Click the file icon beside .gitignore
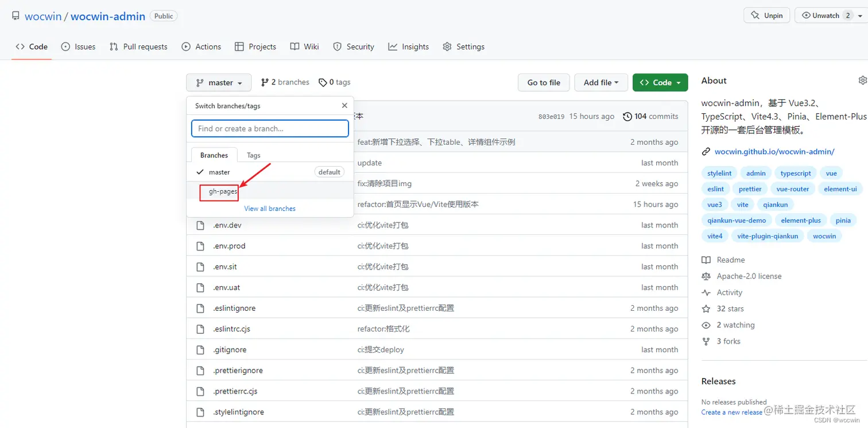Screen dimensions: 868x428 click(x=200, y=349)
